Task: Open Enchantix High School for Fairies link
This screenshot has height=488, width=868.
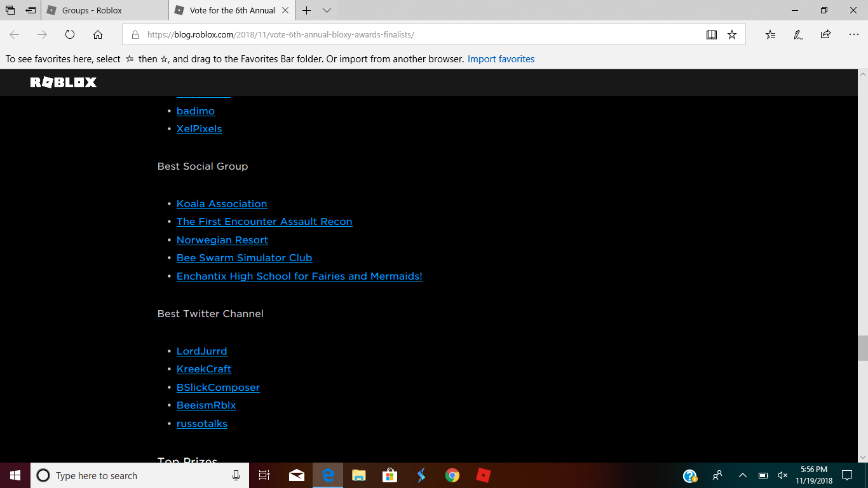Action: [299, 276]
